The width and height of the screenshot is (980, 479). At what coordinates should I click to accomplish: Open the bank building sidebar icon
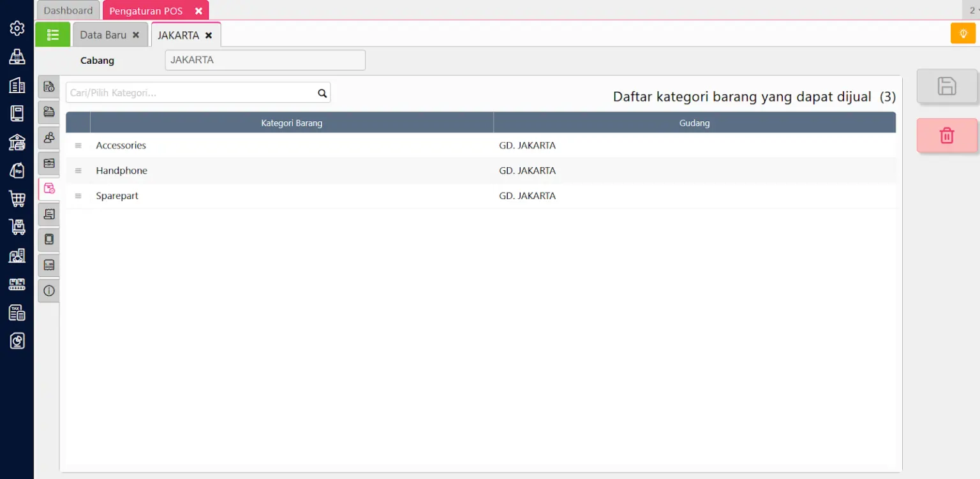[x=17, y=142]
